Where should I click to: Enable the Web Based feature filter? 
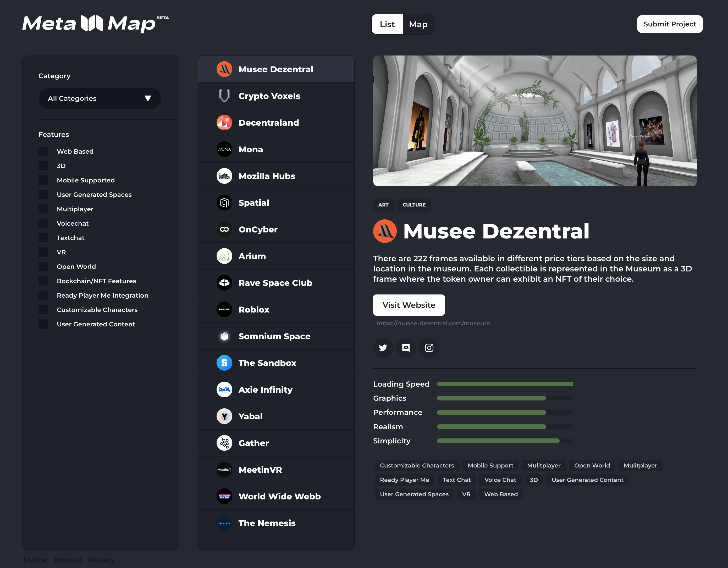[x=43, y=151]
